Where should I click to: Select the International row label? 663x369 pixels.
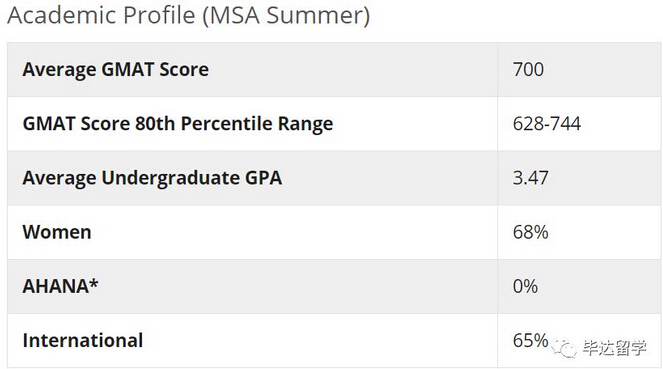[82, 340]
